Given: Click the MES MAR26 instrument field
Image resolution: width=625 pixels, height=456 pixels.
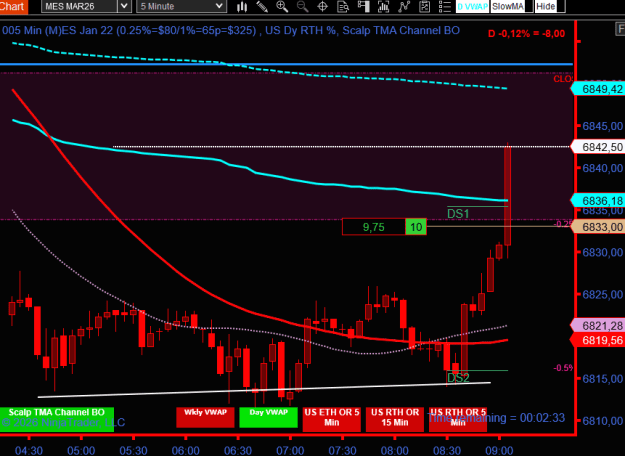Looking at the screenshot, I should pos(80,6).
